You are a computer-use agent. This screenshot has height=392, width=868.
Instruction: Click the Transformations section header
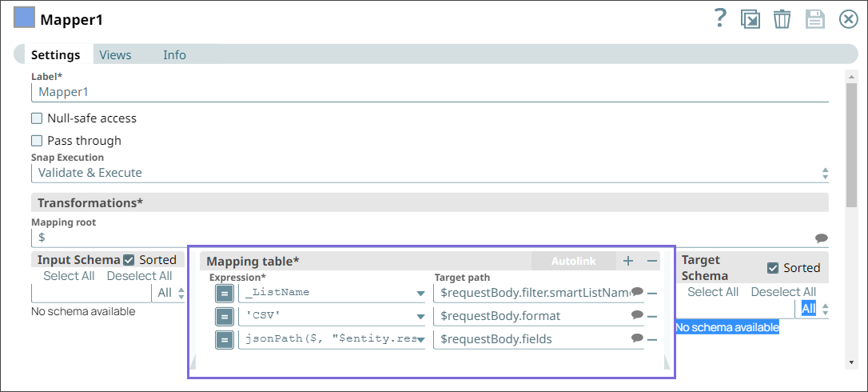pos(429,203)
